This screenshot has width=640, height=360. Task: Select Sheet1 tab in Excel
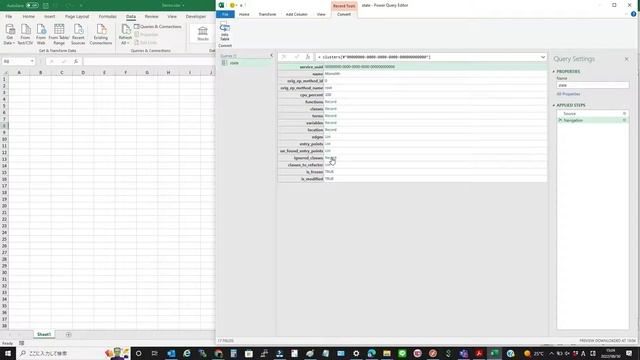(44, 335)
